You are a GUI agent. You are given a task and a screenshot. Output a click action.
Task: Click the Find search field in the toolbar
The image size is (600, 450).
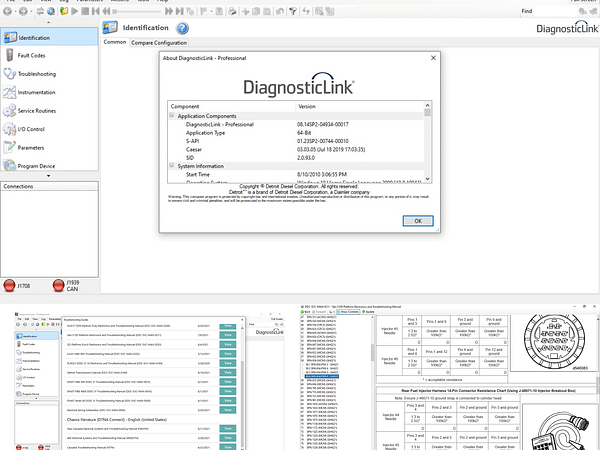point(555,11)
